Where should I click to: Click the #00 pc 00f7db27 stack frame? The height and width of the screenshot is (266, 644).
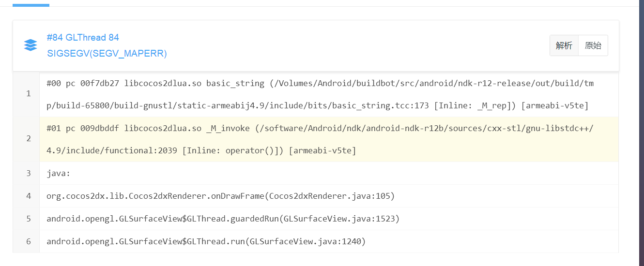pyautogui.click(x=320, y=84)
